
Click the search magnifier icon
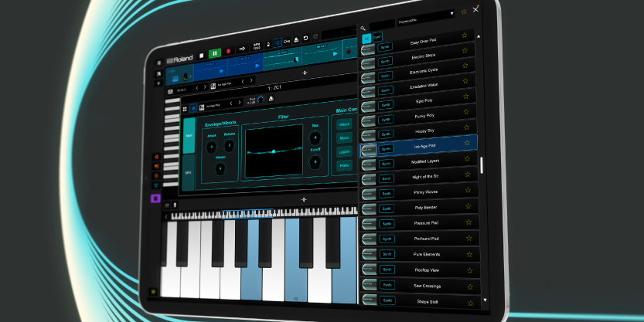363,29
